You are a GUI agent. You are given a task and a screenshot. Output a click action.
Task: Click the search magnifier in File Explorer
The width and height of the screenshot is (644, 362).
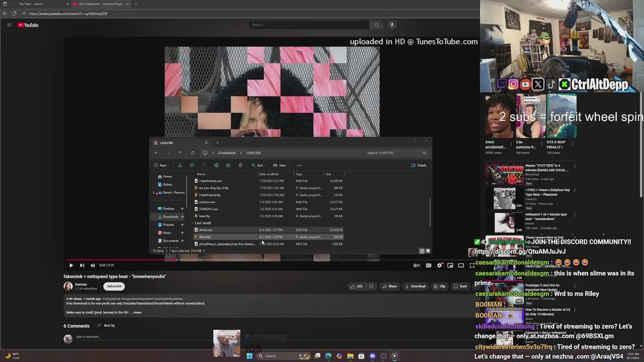click(x=424, y=153)
